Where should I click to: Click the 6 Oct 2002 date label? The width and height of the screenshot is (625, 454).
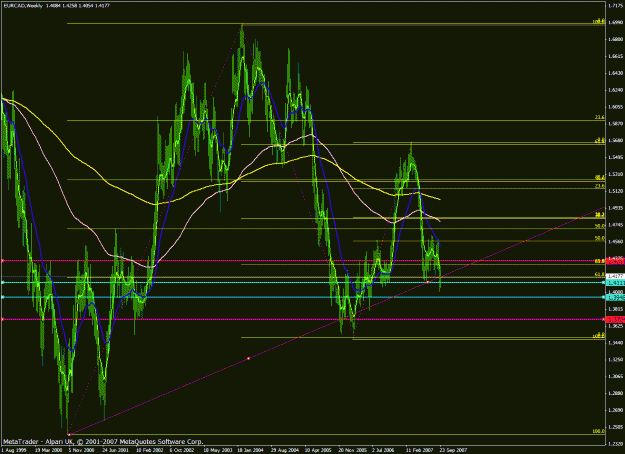tap(182, 450)
